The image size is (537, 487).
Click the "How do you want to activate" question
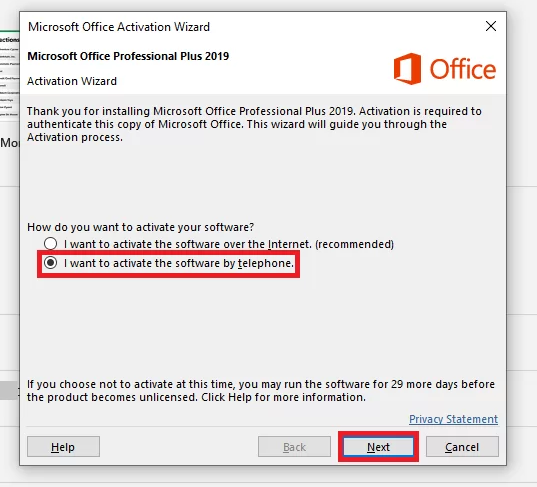140,227
